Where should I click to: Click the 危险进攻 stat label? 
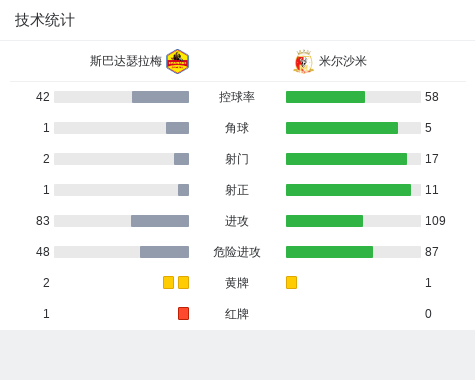237,252
